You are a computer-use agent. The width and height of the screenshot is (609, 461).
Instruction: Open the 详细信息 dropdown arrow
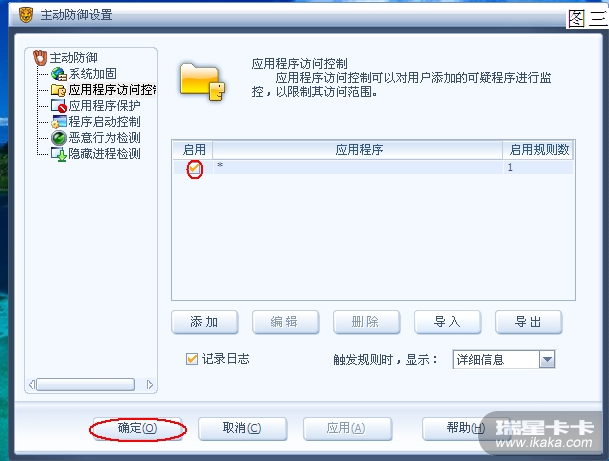[547, 360]
